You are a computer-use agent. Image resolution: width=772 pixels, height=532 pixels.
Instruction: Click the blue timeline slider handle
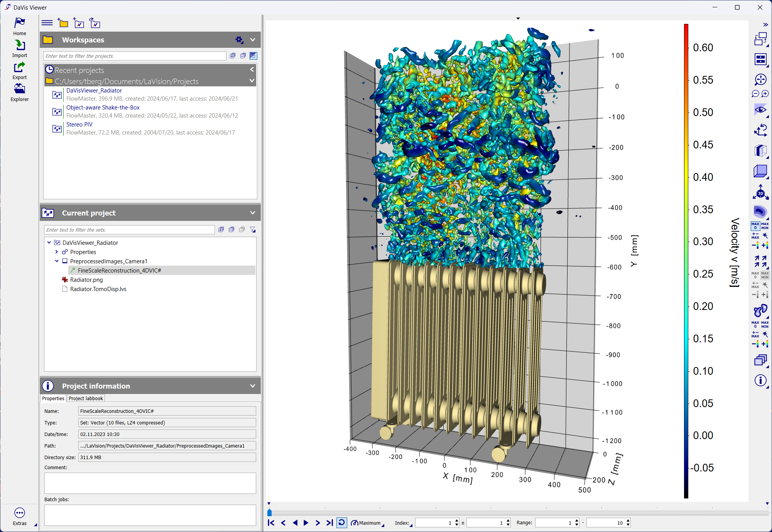point(269,512)
